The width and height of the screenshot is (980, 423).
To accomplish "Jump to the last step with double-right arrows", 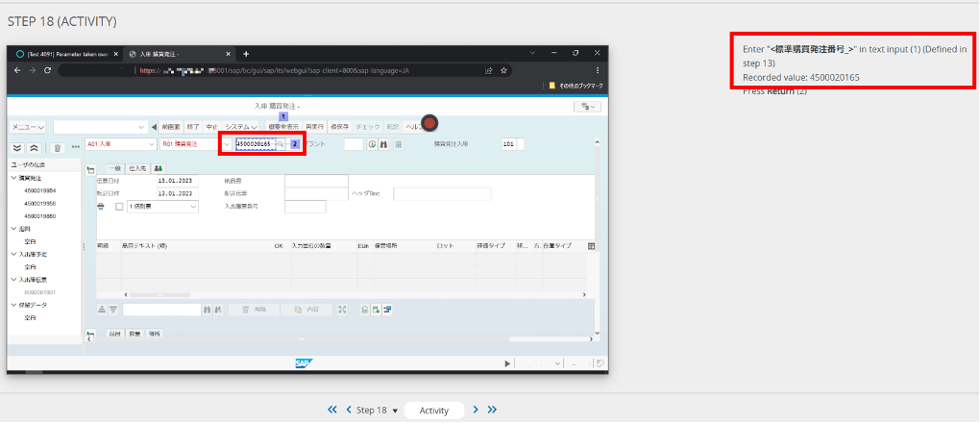I will [x=492, y=410].
